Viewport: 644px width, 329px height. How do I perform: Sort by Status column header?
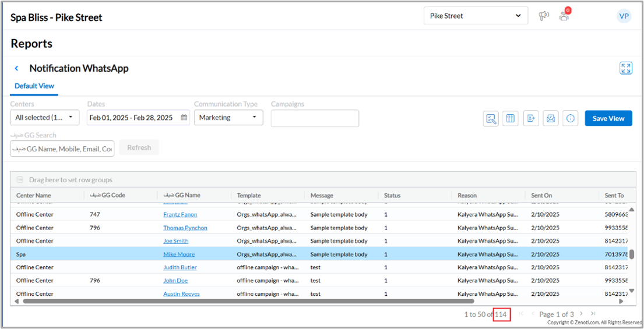coord(392,195)
